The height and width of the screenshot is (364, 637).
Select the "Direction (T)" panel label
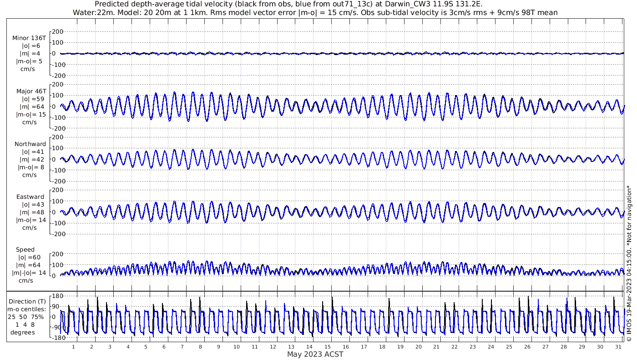(x=27, y=302)
